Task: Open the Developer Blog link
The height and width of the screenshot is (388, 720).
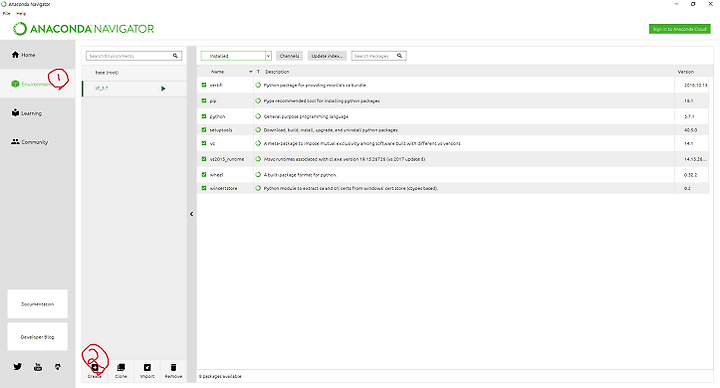Action: point(37,337)
